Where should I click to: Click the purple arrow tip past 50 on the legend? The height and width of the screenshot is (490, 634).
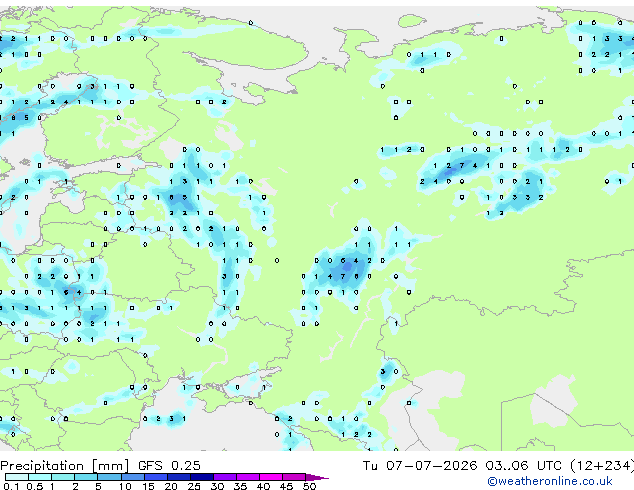coord(317,477)
